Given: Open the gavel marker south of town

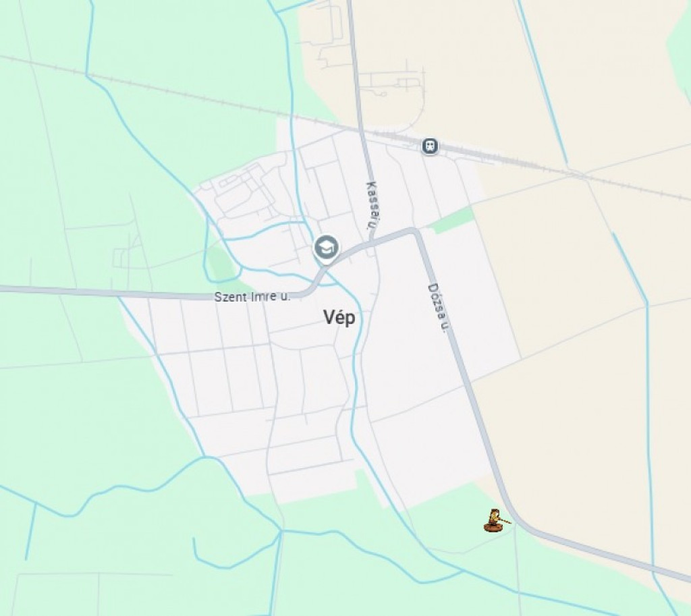Looking at the screenshot, I should [x=497, y=520].
